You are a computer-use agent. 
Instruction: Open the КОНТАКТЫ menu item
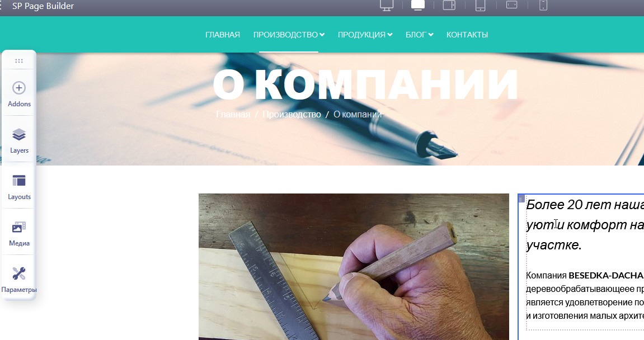click(467, 35)
